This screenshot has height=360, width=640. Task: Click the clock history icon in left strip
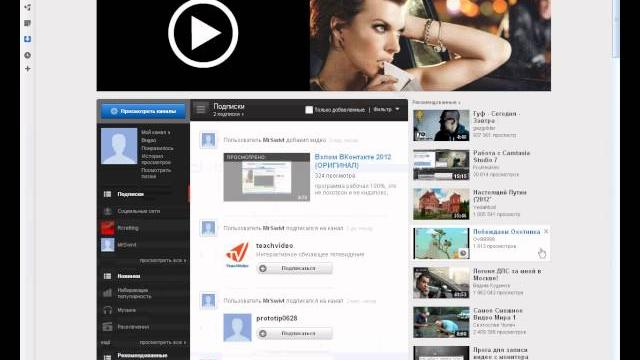[x=27, y=55]
